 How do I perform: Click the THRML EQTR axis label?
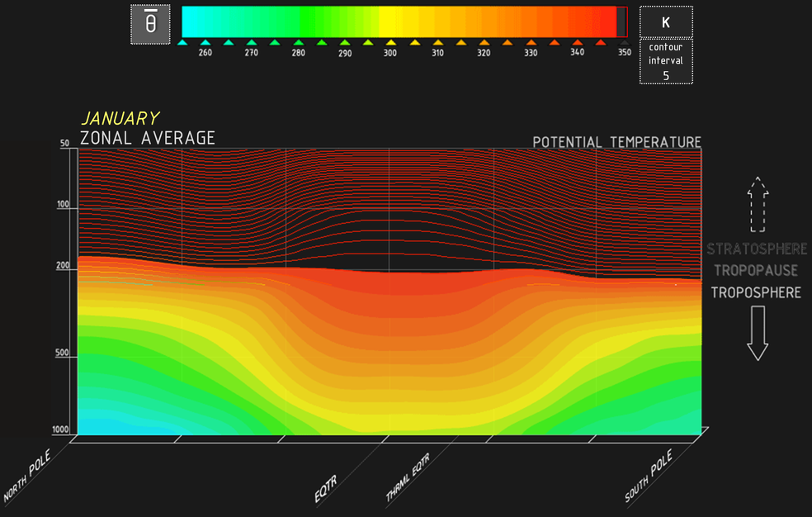tap(408, 478)
